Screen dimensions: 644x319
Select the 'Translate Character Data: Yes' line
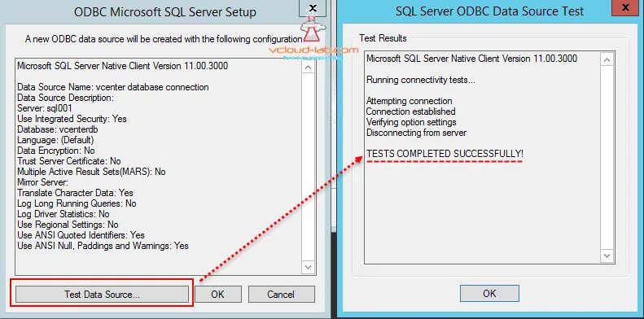click(x=75, y=193)
